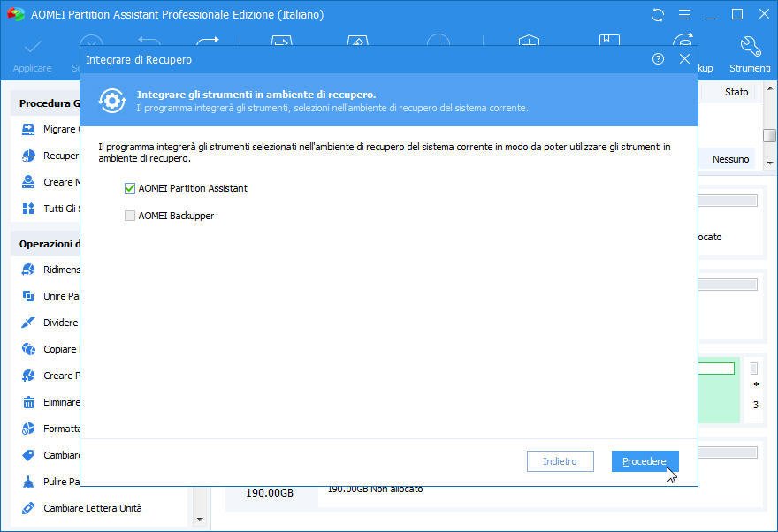Viewport: 778px width, 532px height.
Task: Go back with the Indietro button
Action: [561, 461]
